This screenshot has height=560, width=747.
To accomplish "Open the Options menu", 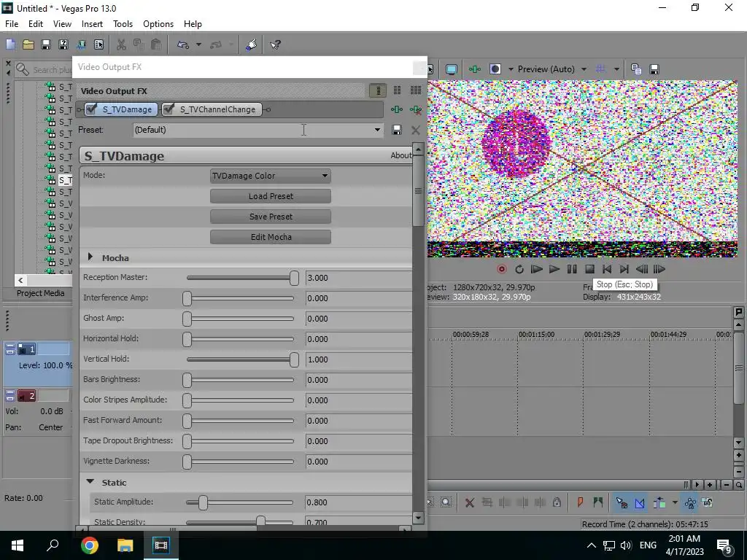I will 158,24.
